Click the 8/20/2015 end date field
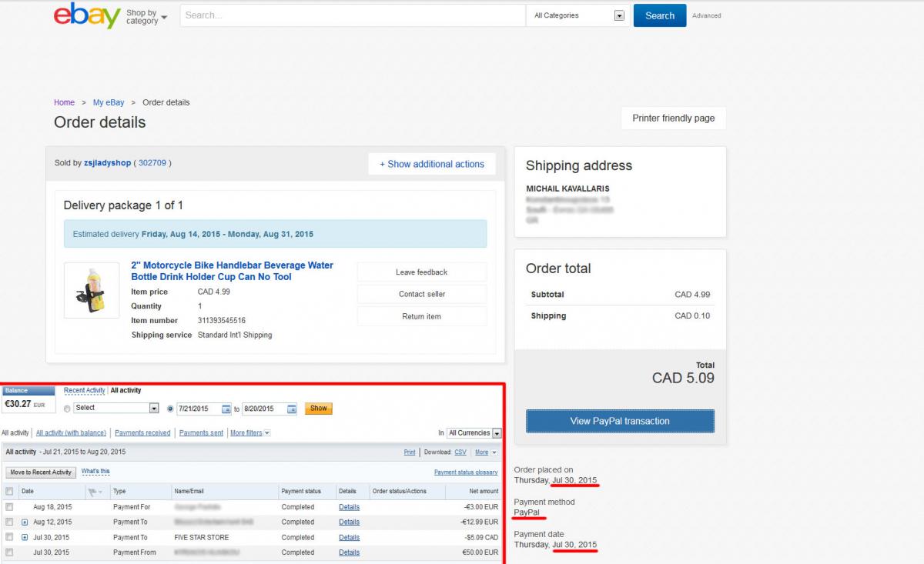 point(264,409)
